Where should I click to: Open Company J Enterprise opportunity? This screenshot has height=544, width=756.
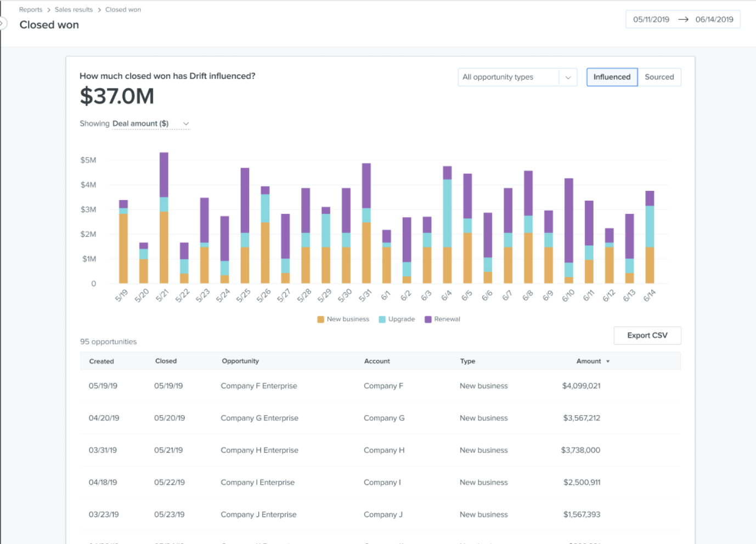click(x=258, y=515)
